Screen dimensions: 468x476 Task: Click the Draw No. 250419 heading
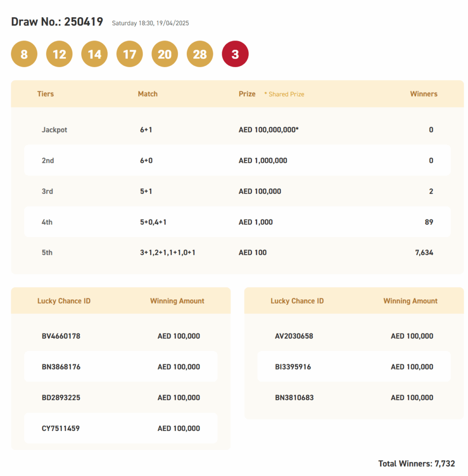57,22
